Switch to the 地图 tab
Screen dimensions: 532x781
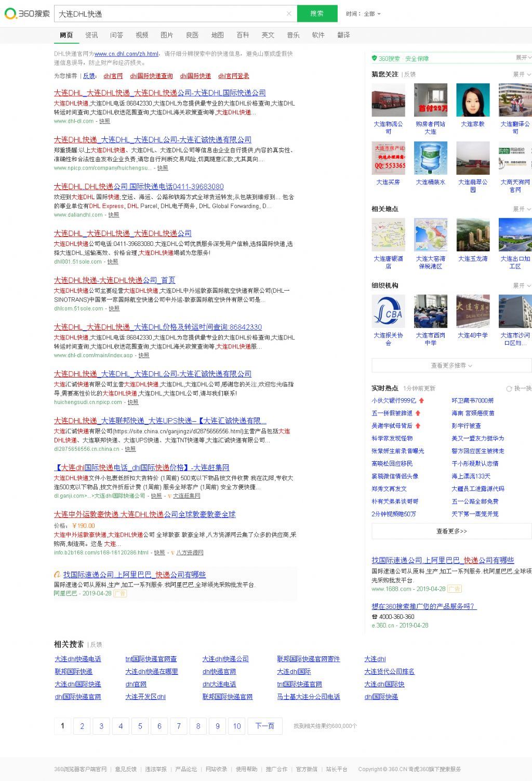217,35
